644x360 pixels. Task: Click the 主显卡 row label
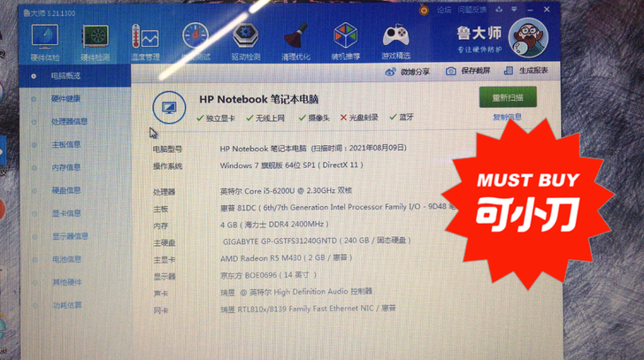pyautogui.click(x=165, y=260)
